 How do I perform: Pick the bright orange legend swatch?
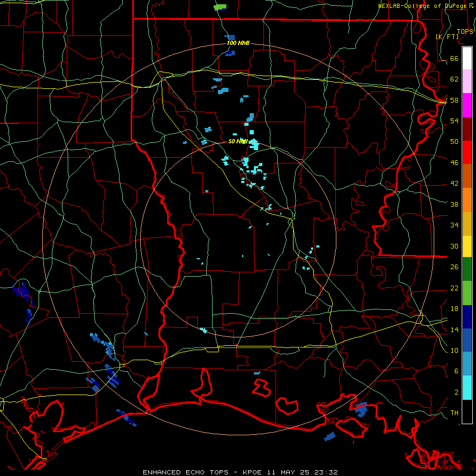467,200
